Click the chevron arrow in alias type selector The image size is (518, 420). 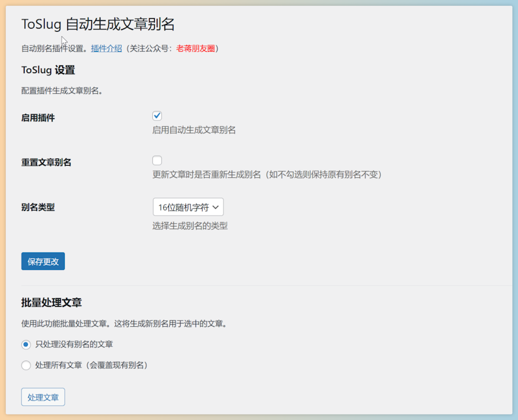(x=216, y=207)
